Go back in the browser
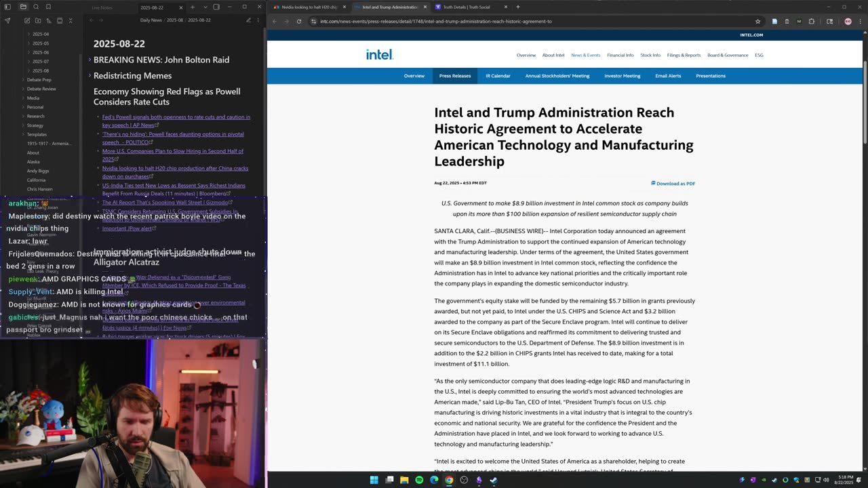Screen dimensions: 868x488 [x=274, y=21]
